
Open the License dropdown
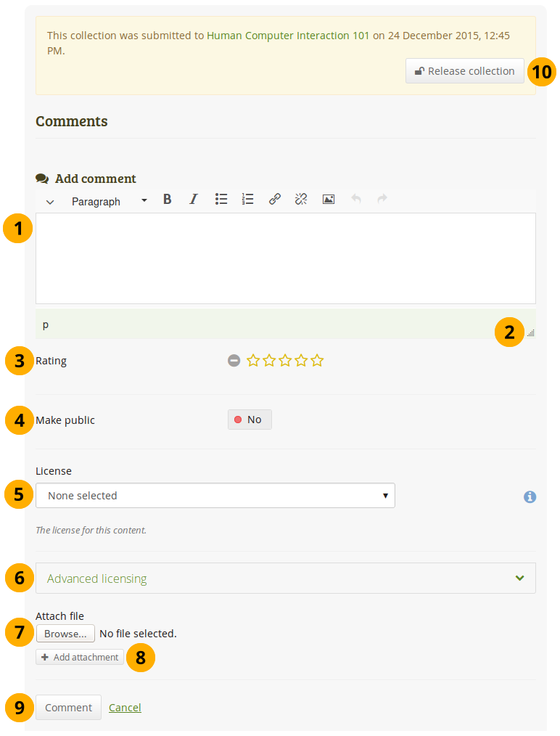pos(215,496)
